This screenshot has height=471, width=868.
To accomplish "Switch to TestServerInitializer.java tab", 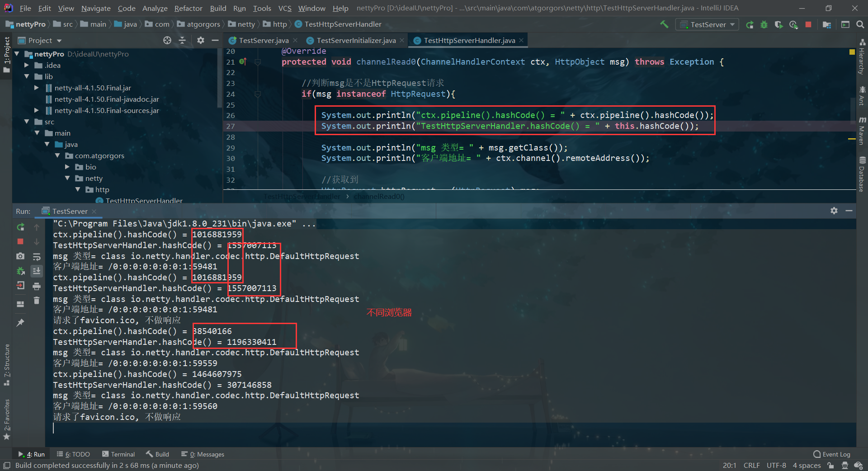I will click(356, 40).
